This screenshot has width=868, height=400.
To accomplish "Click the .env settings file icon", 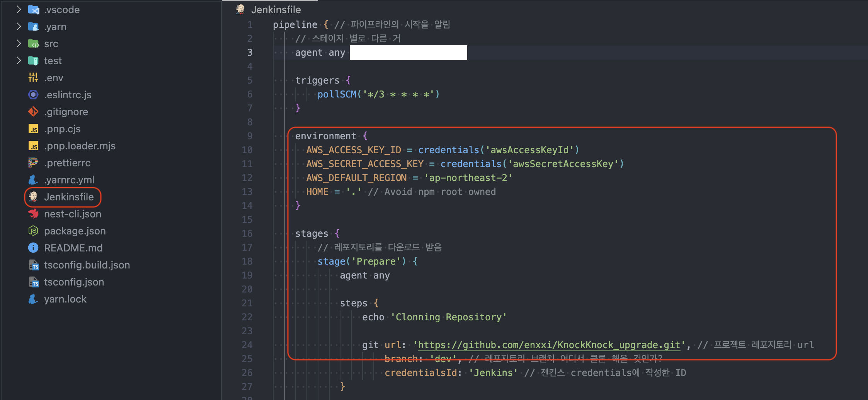I will pyautogui.click(x=33, y=78).
